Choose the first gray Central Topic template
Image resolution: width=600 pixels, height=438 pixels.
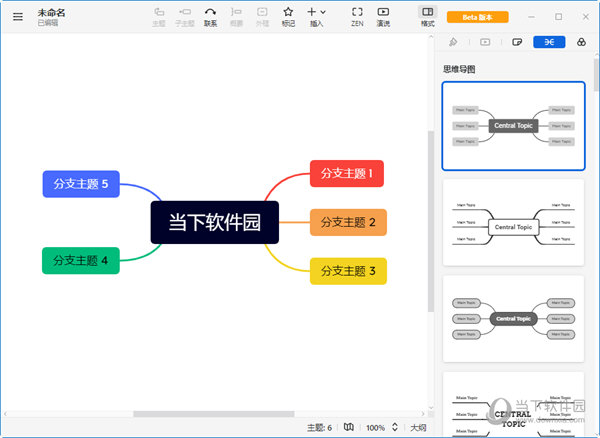pyautogui.click(x=513, y=126)
